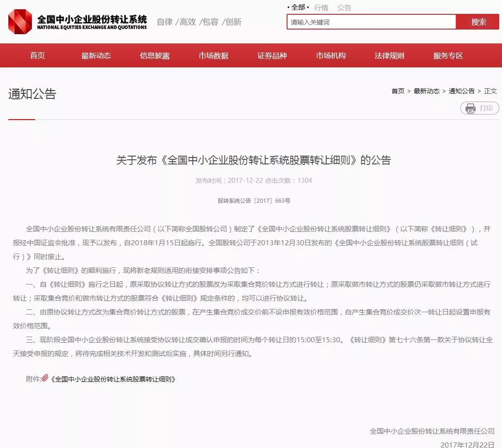Viewport: 502px width, 448px height.
Task: Focus the 请输入关键词 search field
Action: [371, 22]
